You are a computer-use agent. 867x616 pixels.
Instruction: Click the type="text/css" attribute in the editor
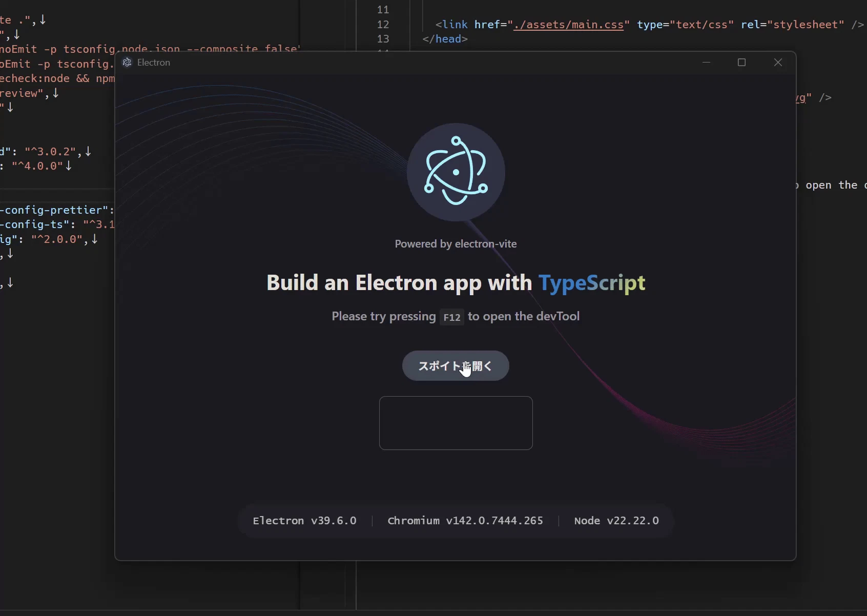click(x=686, y=25)
